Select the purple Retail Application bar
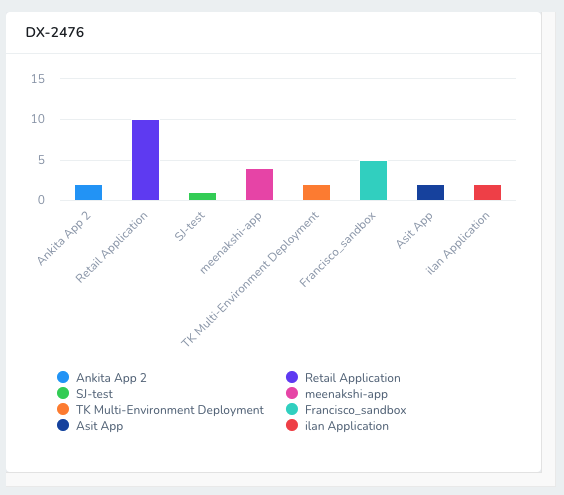This screenshot has height=495, width=564. pos(145,160)
